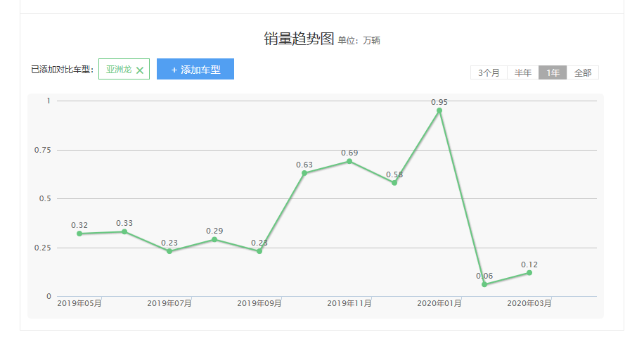Show 全部 time range data
Viewport: 644px width, 344px height.
click(x=583, y=72)
